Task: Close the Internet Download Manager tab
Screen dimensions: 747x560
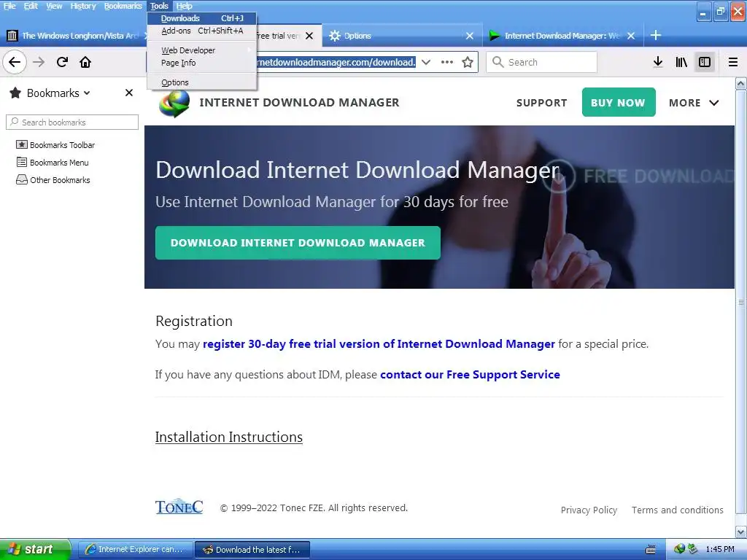Action: click(x=631, y=36)
